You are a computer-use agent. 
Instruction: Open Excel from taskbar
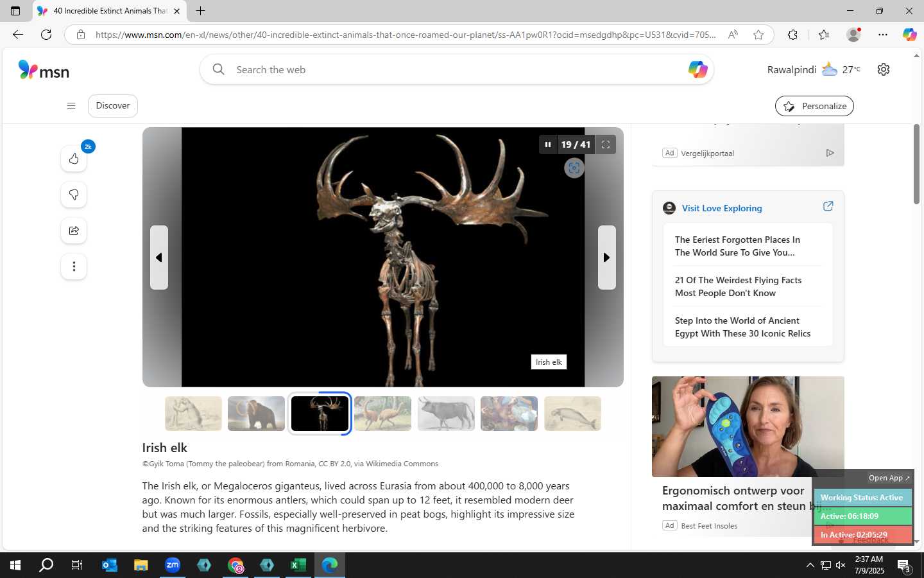point(298,565)
